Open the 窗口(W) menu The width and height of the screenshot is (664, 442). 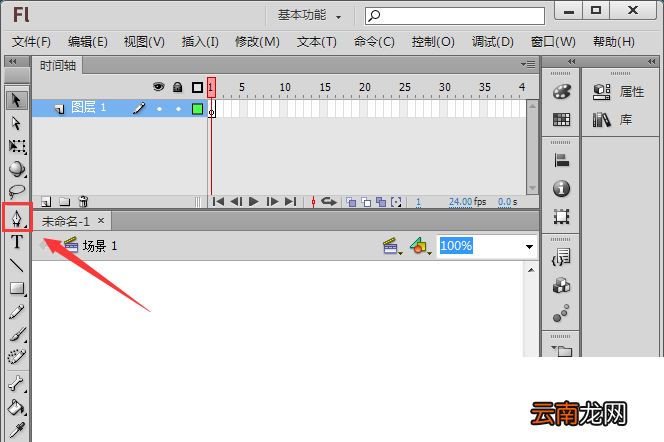553,42
